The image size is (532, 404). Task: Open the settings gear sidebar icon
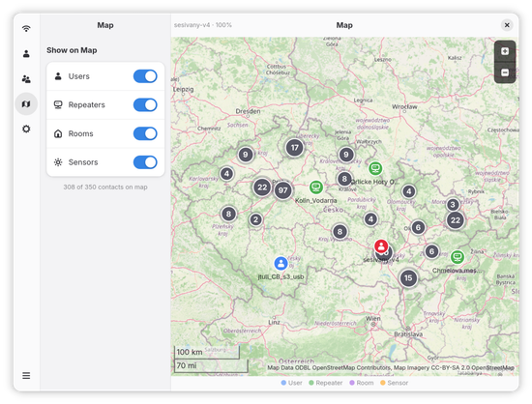(x=26, y=129)
